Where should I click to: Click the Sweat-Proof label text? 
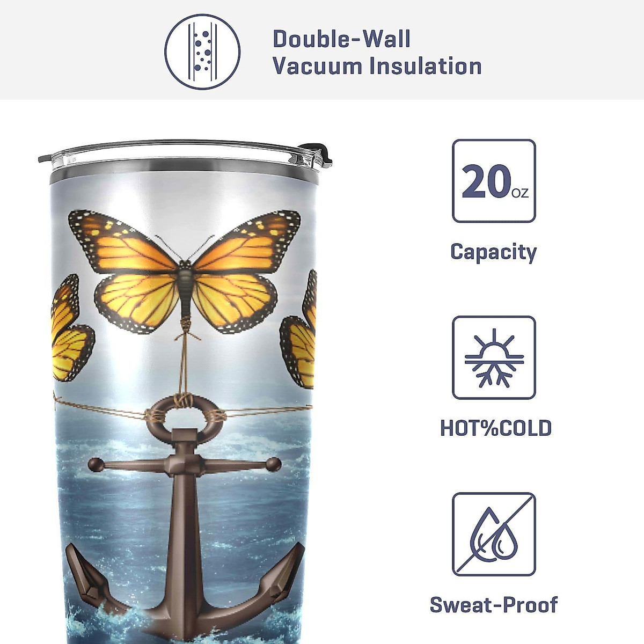[x=494, y=605]
